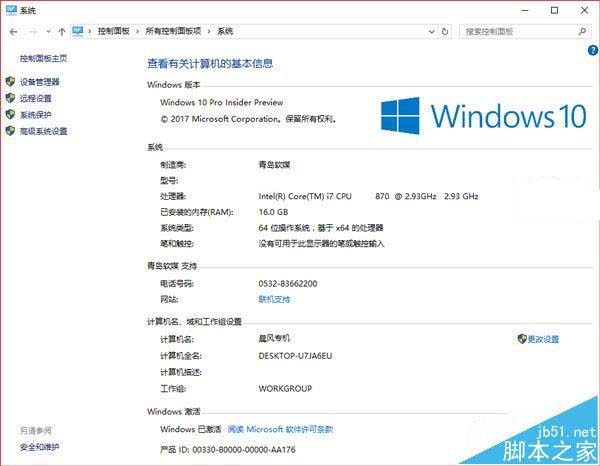
Task: Open 阅读 Microsoft 软件许可条款 link
Action: [x=280, y=429]
